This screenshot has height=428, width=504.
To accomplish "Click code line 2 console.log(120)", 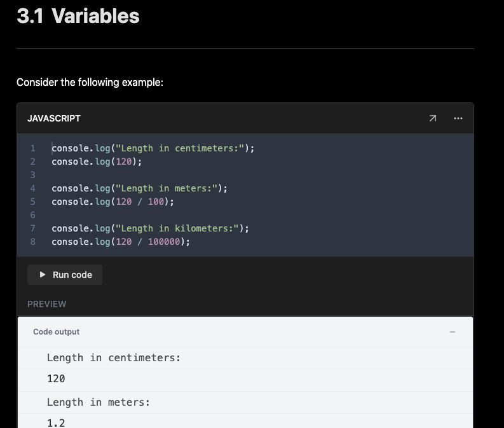I will (x=97, y=162).
